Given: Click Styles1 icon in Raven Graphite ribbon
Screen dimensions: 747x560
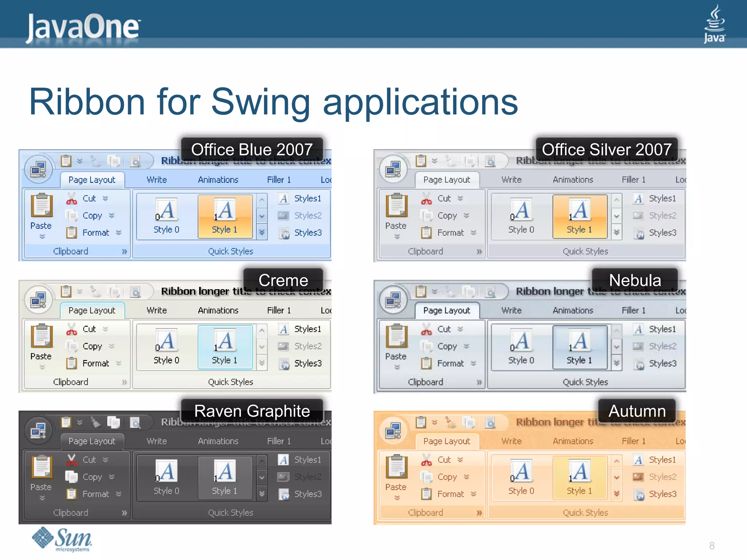Looking at the screenshot, I should point(283,460).
